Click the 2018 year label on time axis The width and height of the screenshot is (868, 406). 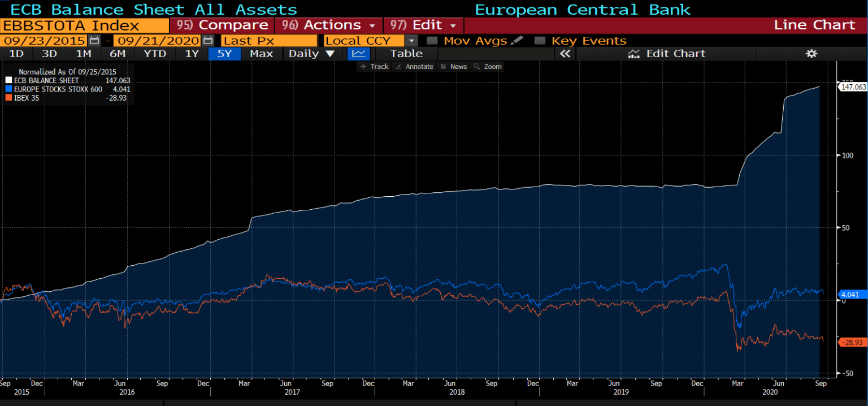(457, 392)
